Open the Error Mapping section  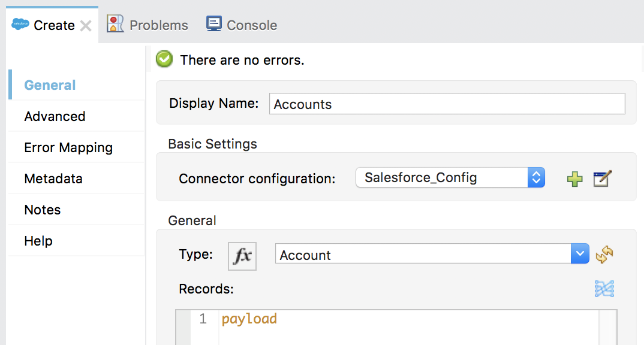click(77, 147)
